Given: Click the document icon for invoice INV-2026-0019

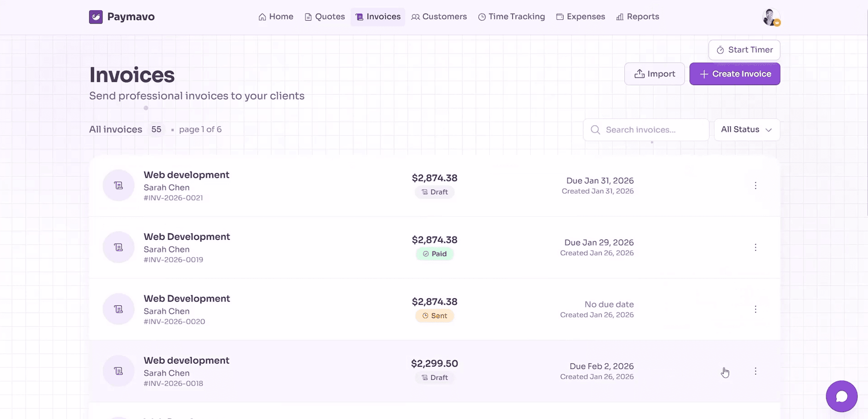Looking at the screenshot, I should point(118,248).
